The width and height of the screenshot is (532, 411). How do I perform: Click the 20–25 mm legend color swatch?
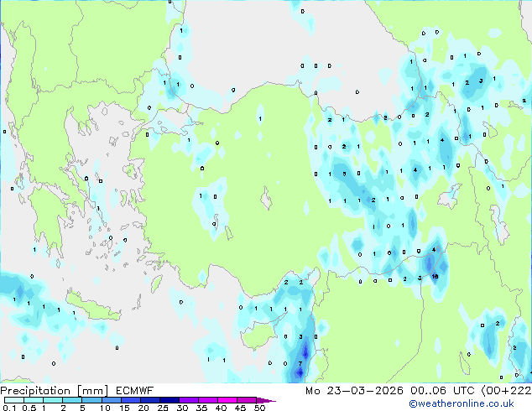coord(149,400)
